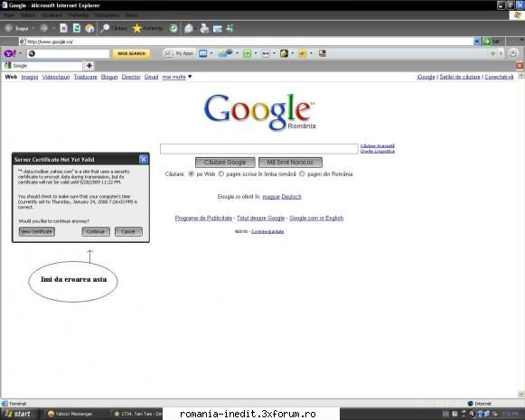This screenshot has width=525, height=420.
Task: Click the Yahoo Weather cloud icon
Action: coord(225,53)
